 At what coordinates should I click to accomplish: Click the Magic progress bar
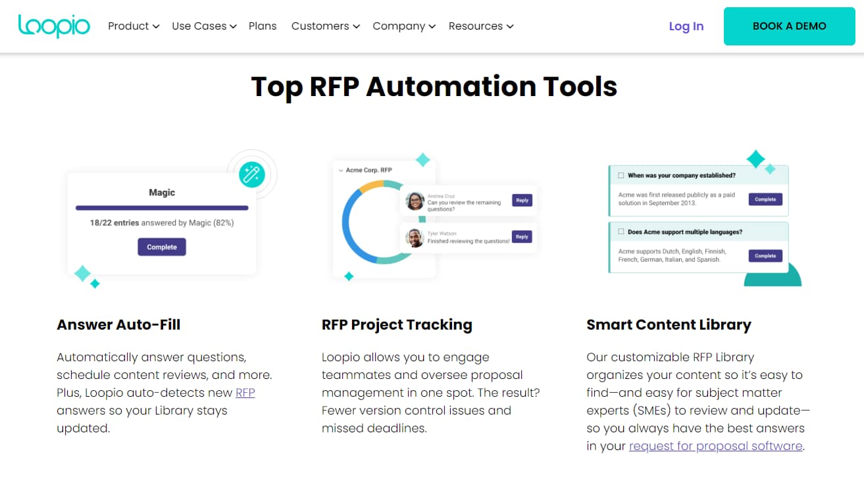point(162,208)
